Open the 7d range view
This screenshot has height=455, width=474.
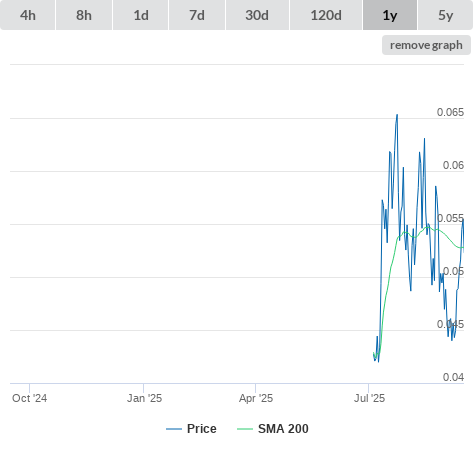197,15
